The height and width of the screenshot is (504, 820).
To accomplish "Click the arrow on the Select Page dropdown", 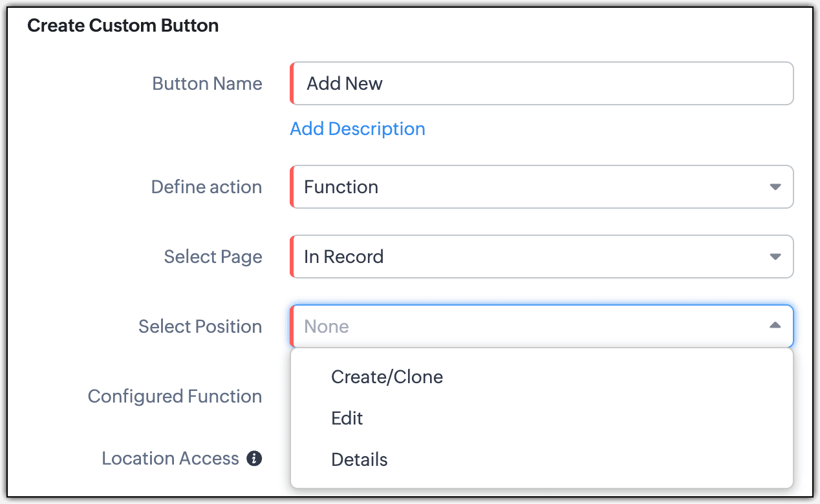I will tap(775, 257).
